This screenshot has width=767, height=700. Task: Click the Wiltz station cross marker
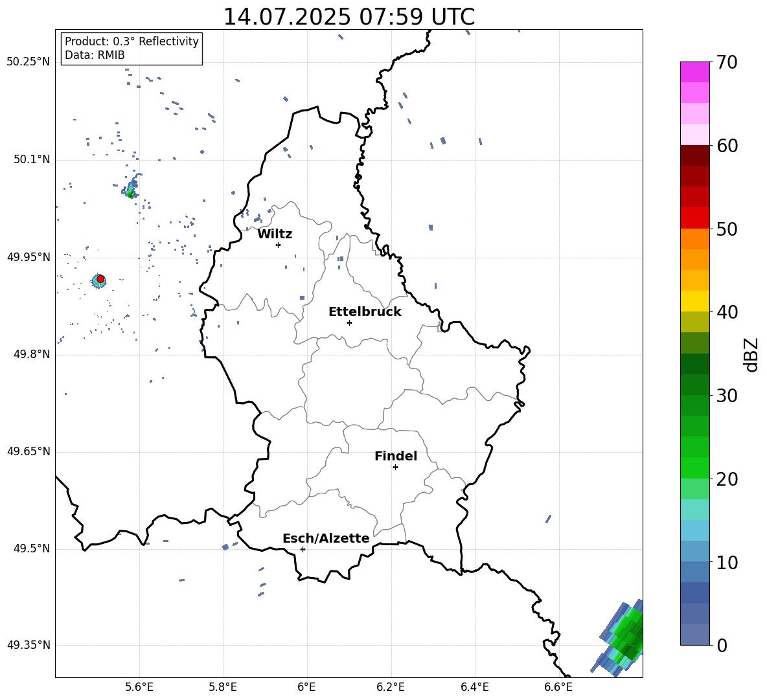278,245
